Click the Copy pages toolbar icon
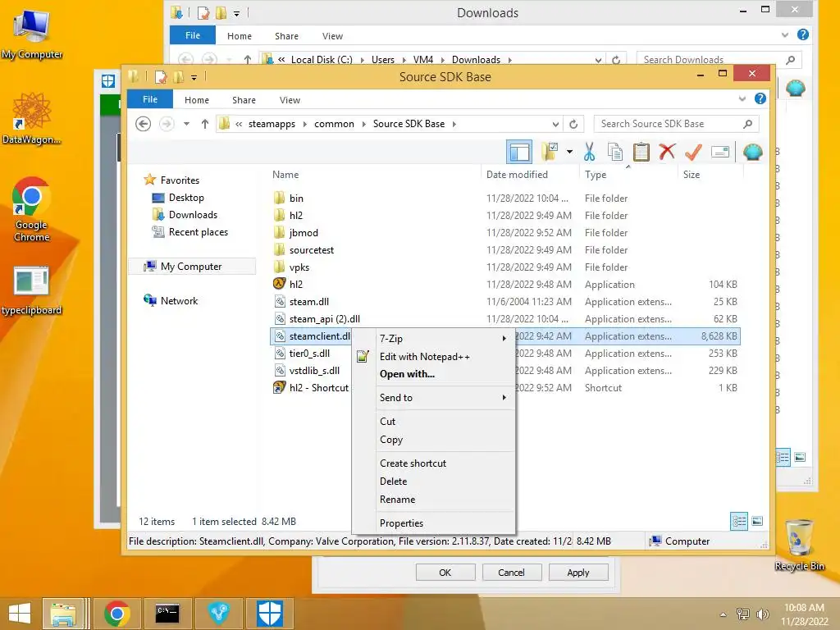The height and width of the screenshot is (630, 840). (x=615, y=152)
